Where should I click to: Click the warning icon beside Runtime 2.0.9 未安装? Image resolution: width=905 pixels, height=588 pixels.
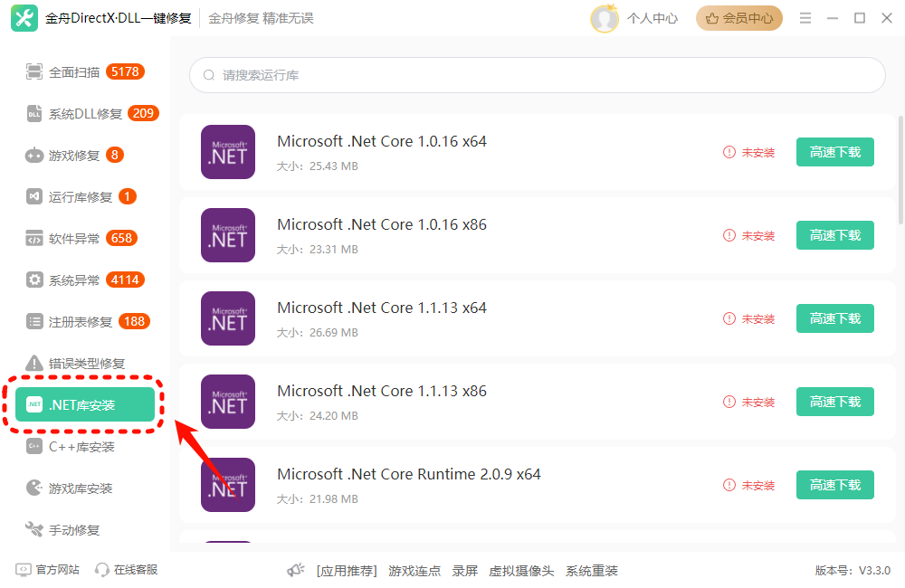click(729, 485)
